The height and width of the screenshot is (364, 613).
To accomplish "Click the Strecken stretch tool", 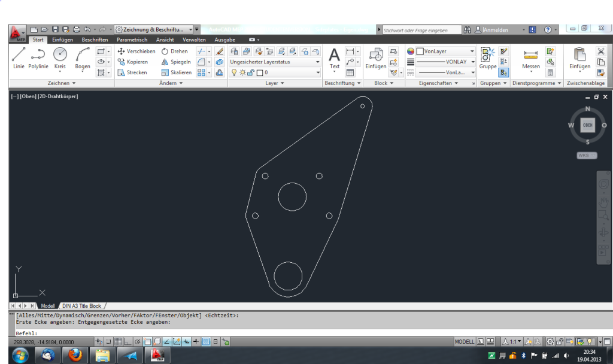I will coord(132,72).
